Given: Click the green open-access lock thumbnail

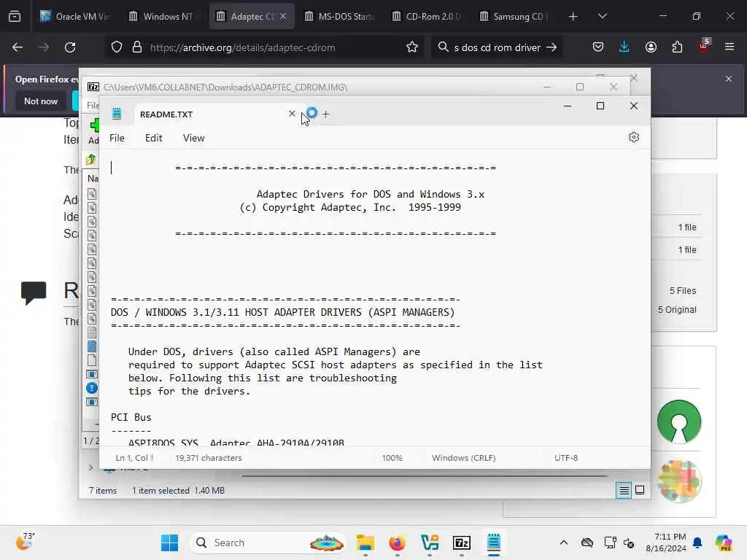Looking at the screenshot, I should pyautogui.click(x=679, y=422).
